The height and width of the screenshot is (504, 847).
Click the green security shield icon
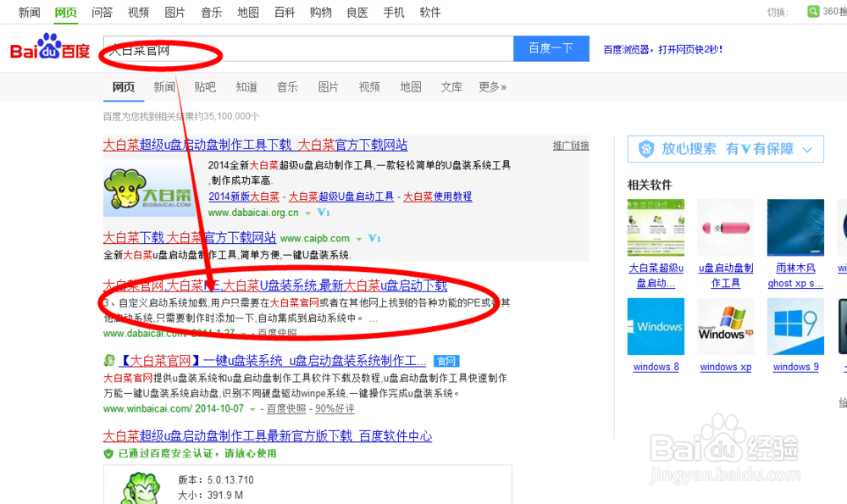coord(108,454)
